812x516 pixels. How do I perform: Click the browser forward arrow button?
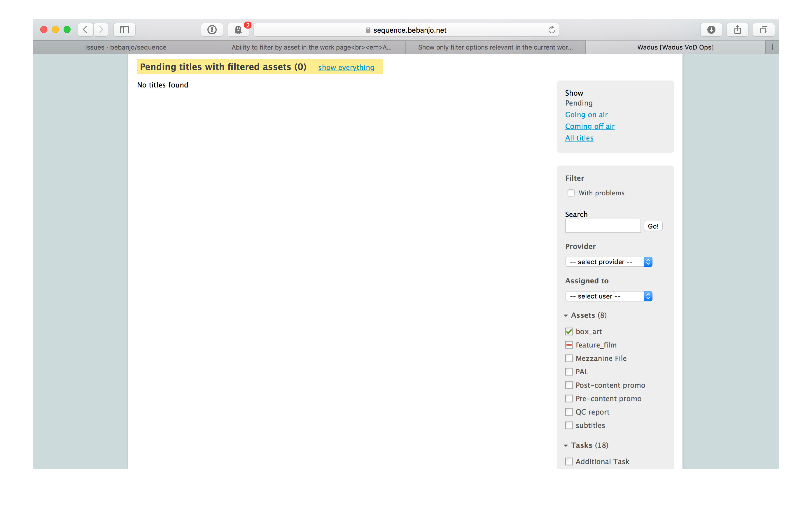[101, 30]
